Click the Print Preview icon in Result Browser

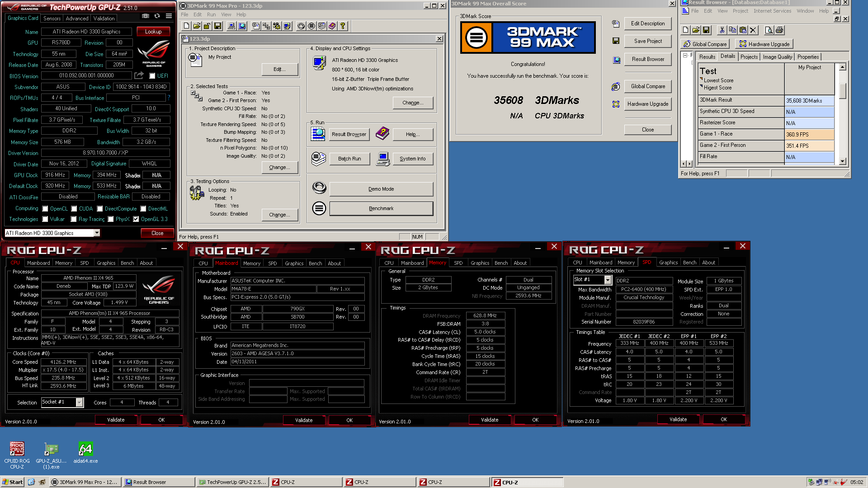[x=769, y=30]
